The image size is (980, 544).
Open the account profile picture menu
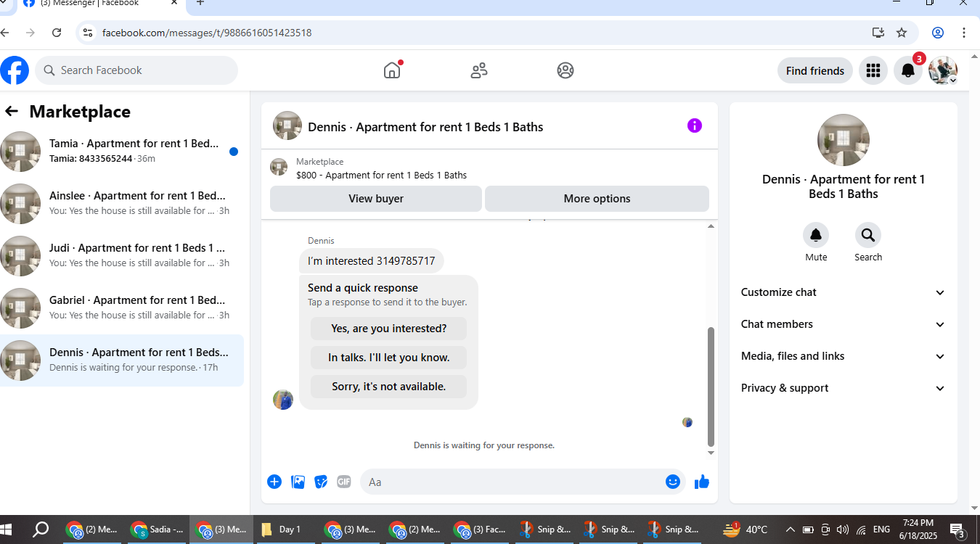point(943,70)
